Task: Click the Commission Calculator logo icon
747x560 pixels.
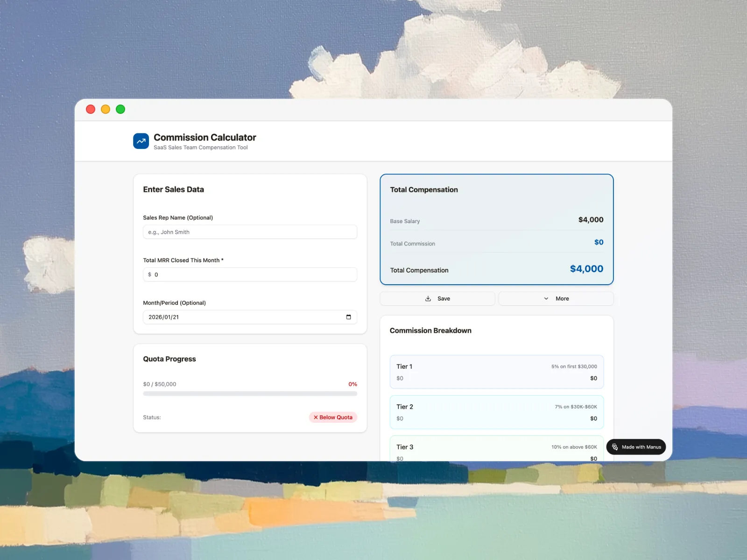Action: click(141, 141)
